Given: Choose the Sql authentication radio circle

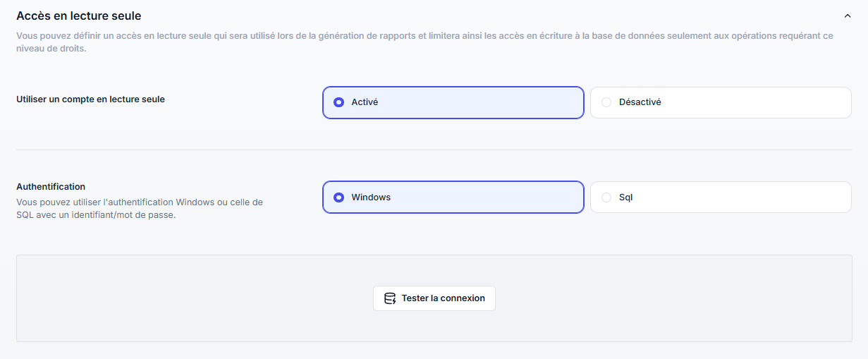Looking at the screenshot, I should tap(606, 197).
